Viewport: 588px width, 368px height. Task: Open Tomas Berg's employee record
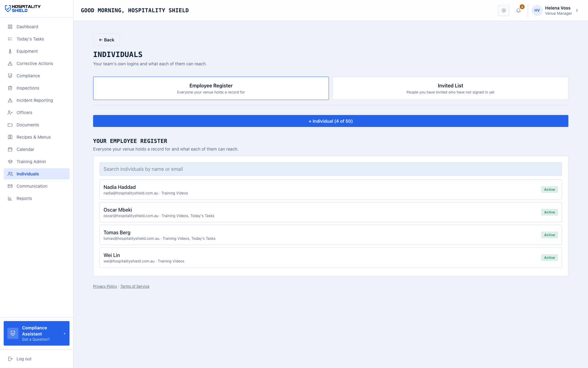point(331,235)
